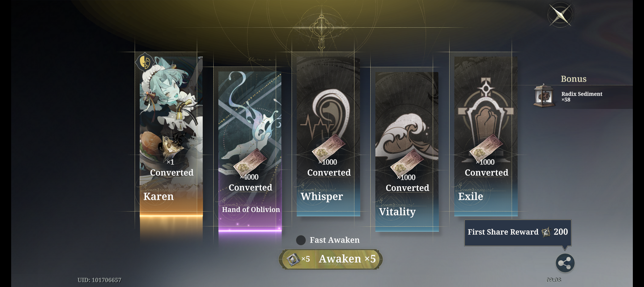Tap the mask icon on Karen's card
The image size is (644, 287).
pyautogui.click(x=145, y=62)
